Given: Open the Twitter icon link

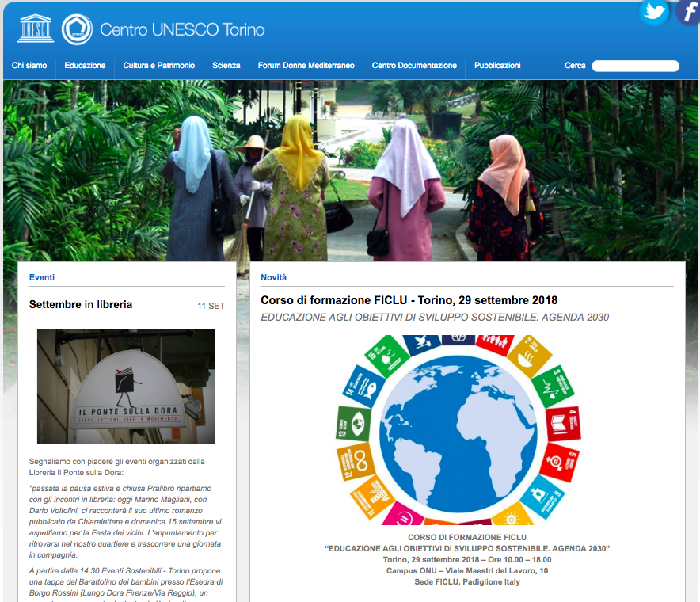Looking at the screenshot, I should (x=654, y=12).
